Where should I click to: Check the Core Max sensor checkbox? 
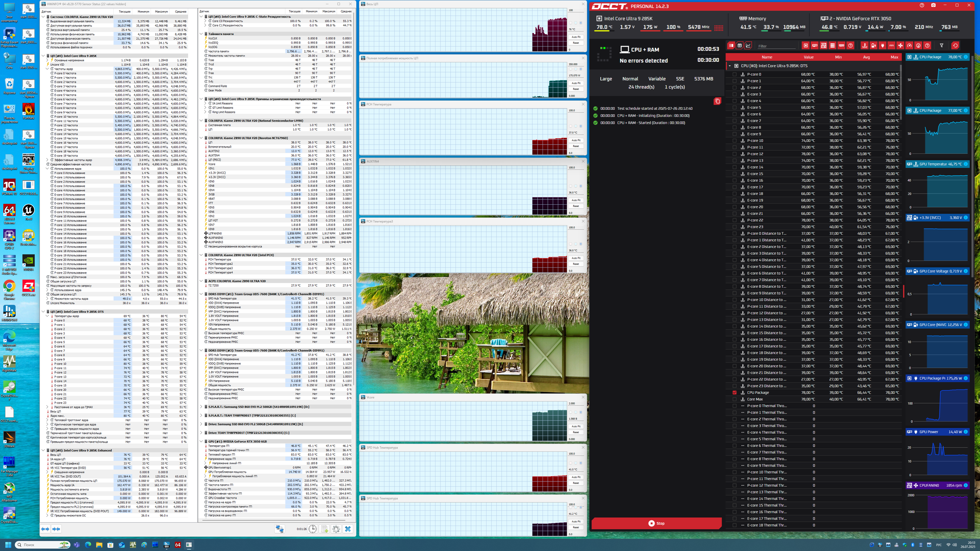[x=735, y=399]
